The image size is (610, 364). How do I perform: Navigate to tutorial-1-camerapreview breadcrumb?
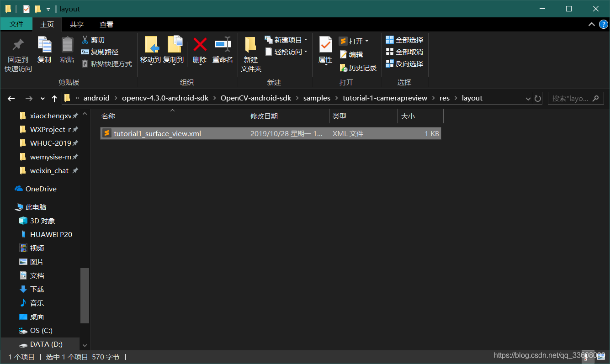[x=385, y=98]
